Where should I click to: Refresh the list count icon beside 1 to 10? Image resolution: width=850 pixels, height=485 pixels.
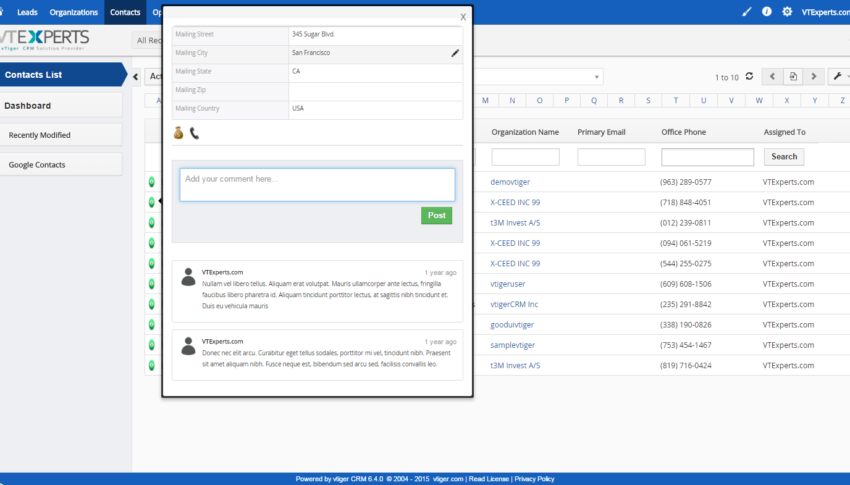tap(749, 76)
